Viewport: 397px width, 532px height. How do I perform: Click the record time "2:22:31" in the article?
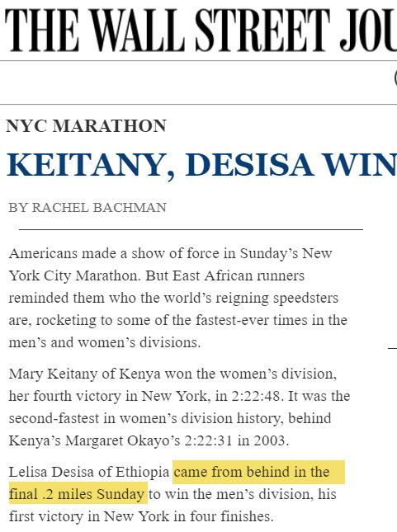[209, 440]
